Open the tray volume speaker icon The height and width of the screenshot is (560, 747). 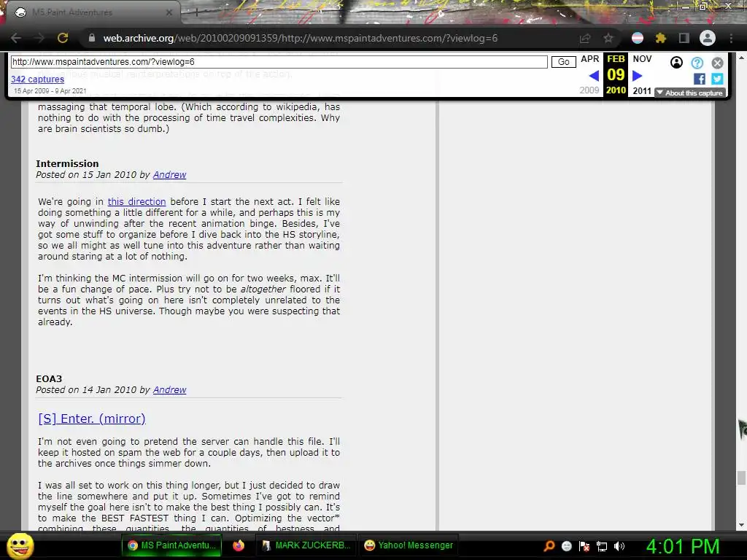[x=619, y=546]
